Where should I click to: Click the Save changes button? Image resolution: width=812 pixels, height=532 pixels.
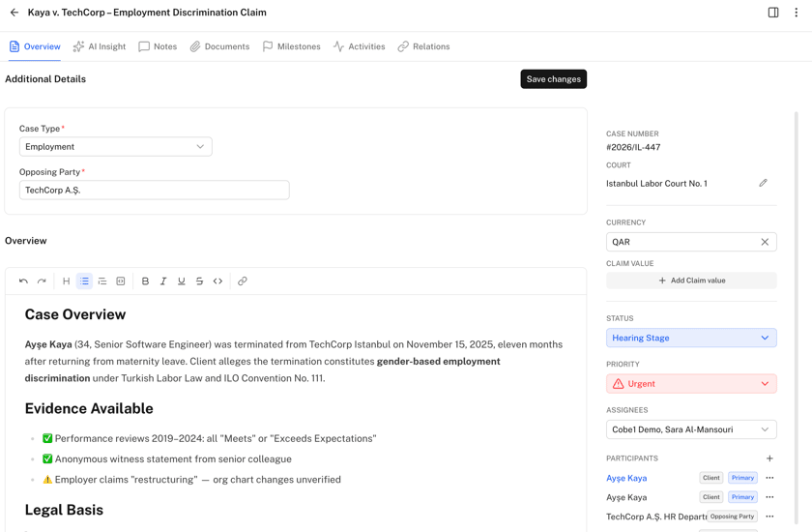tap(554, 79)
